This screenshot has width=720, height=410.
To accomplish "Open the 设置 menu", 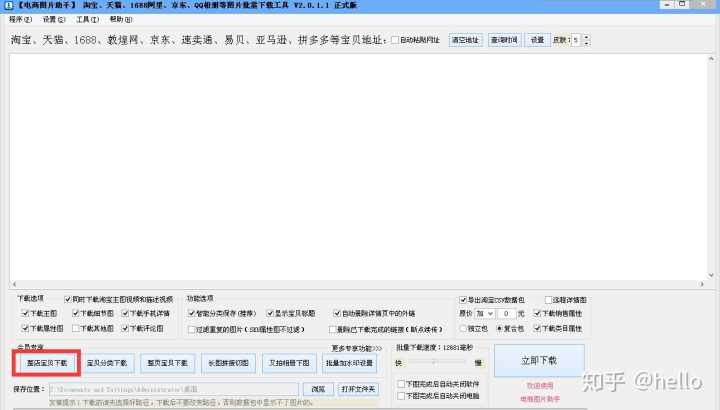I will point(52,20).
